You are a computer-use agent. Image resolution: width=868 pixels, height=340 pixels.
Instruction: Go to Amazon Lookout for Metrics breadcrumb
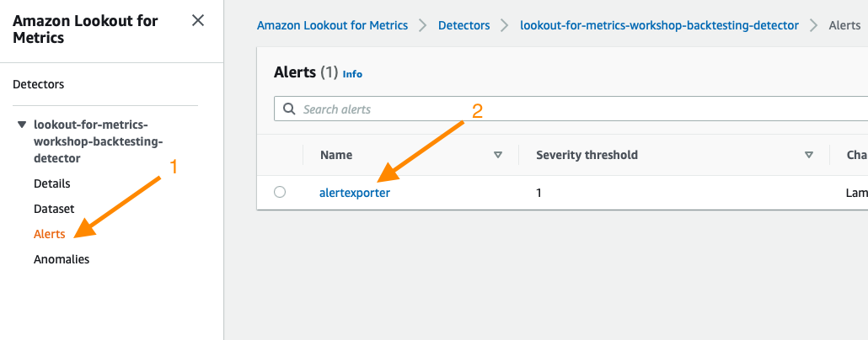[x=333, y=25]
